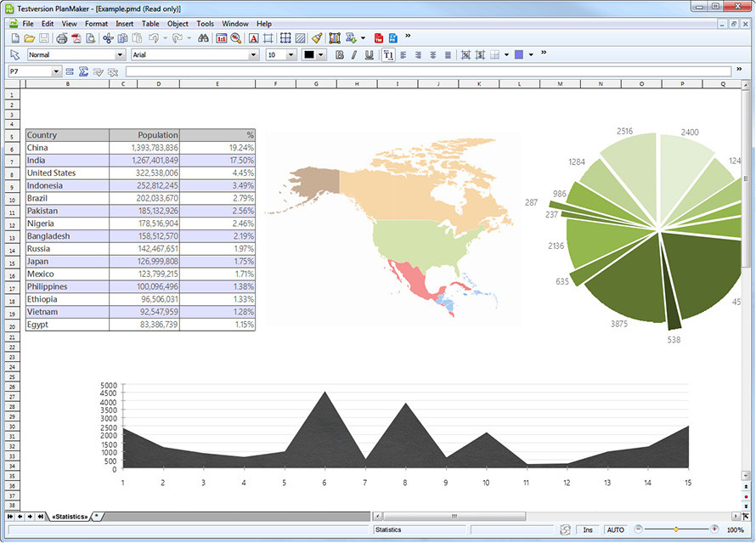Screen dimensions: 756x543
Task: Click the AUTO indicator in status bar
Action: 616,529
